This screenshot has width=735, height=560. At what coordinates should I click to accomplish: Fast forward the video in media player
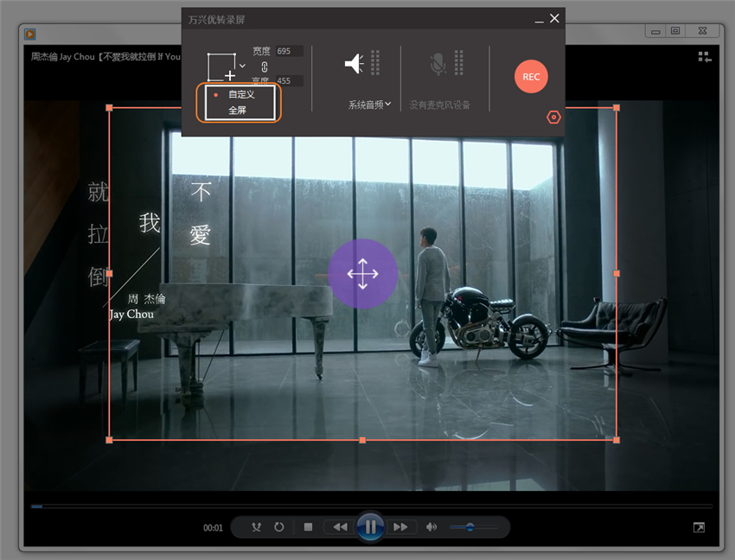pos(400,527)
